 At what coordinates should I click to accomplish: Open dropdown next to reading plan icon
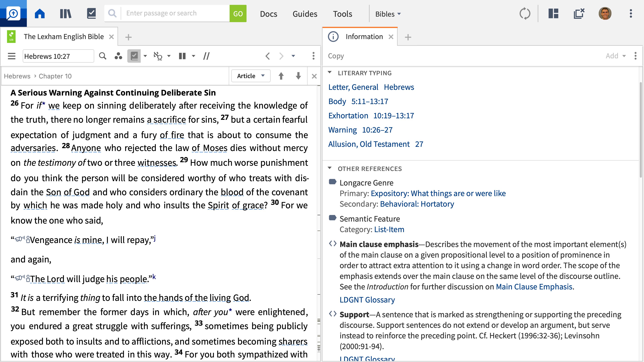point(145,56)
